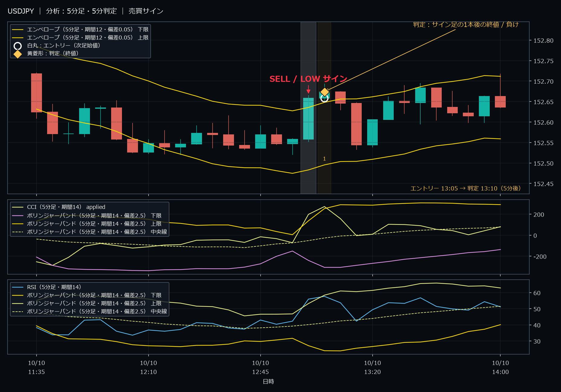Select the 白丸：エントリー（次足始値） legend entry
The width and height of the screenshot is (561, 392).
point(57,46)
